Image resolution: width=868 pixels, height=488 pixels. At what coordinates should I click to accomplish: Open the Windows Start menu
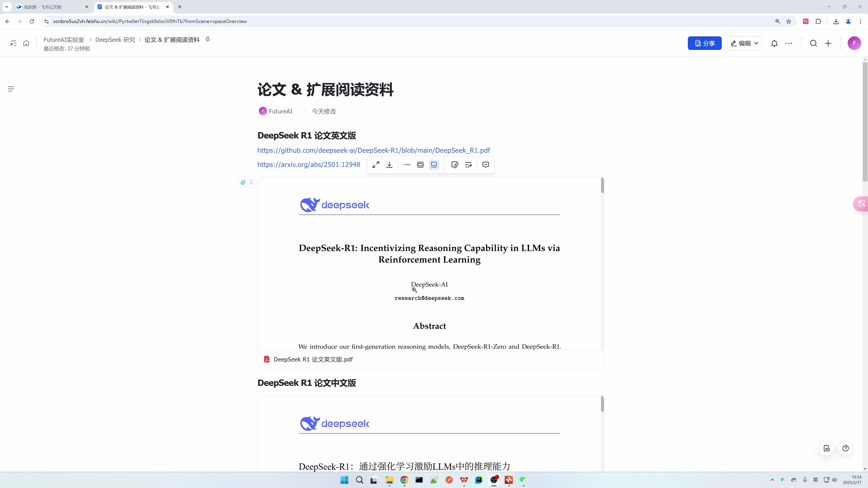(x=344, y=480)
